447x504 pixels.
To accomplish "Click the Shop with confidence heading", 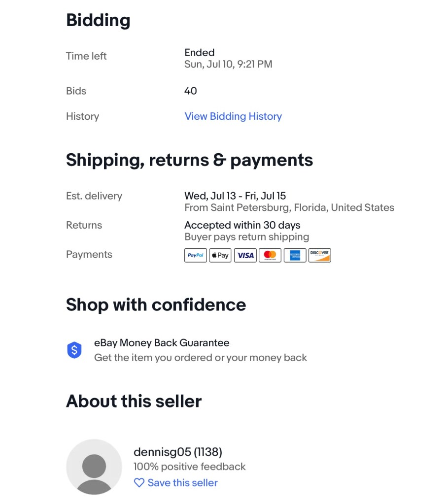I will (156, 304).
